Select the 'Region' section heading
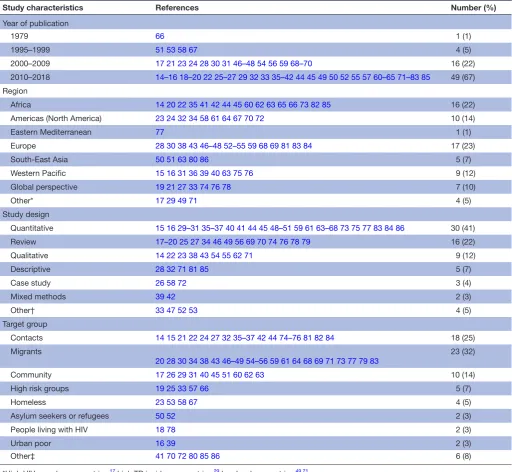This screenshot has width=512, height=472. click(15, 91)
